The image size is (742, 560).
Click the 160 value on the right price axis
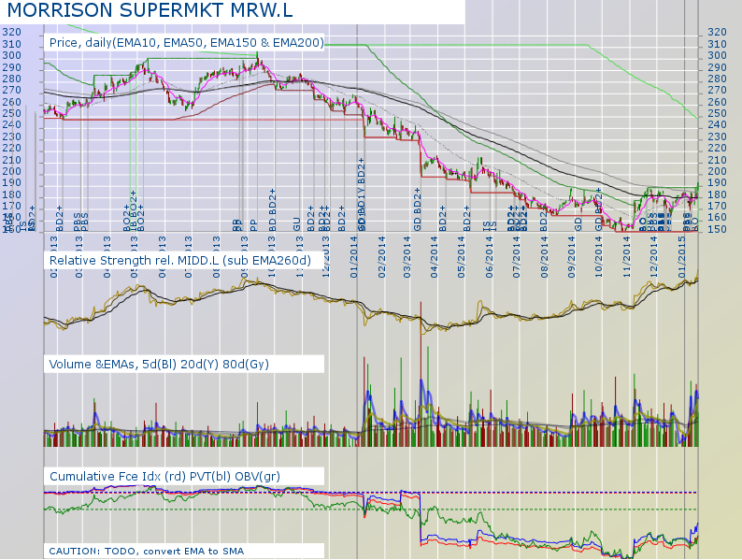pyautogui.click(x=717, y=217)
